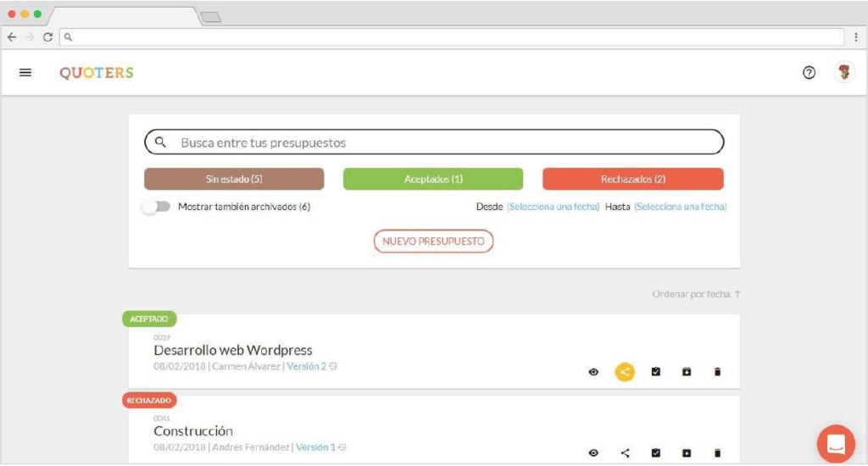Filter by Sin estado (5) quotes
The height and width of the screenshot is (466, 868).
[x=234, y=179]
